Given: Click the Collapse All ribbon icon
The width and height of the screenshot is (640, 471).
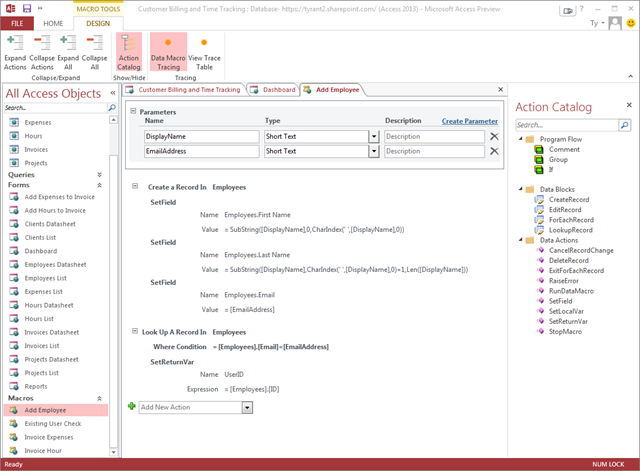Looking at the screenshot, I should [94, 53].
